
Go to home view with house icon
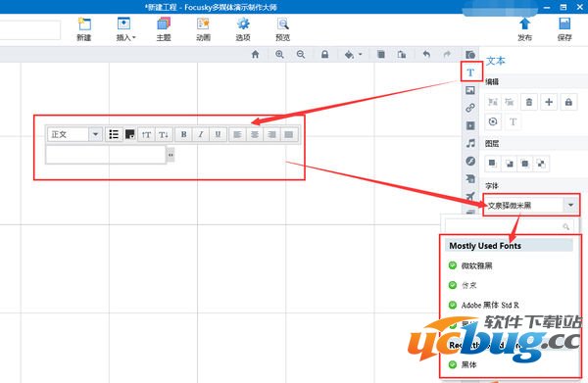click(x=256, y=54)
